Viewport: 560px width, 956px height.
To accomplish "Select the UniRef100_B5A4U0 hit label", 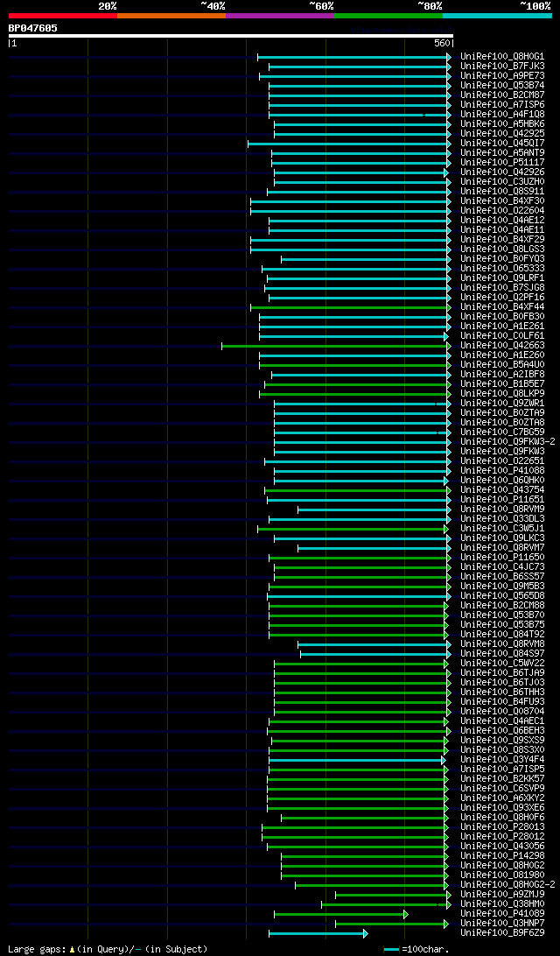I will click(x=503, y=365).
